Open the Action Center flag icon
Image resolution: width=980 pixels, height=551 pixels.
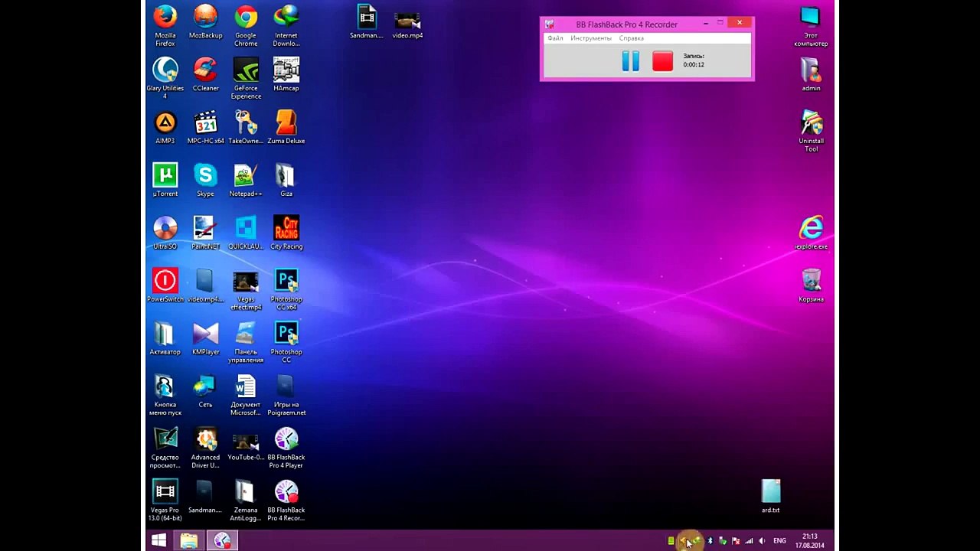(x=736, y=541)
